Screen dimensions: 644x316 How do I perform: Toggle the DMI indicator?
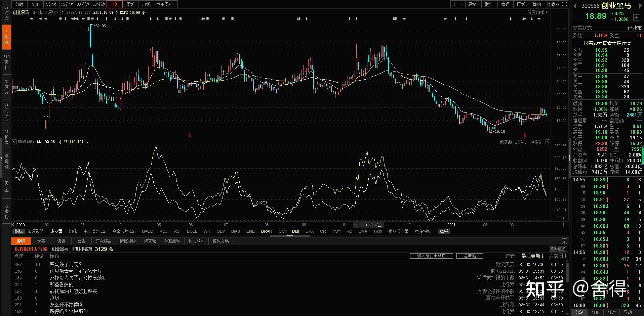tap(295, 231)
